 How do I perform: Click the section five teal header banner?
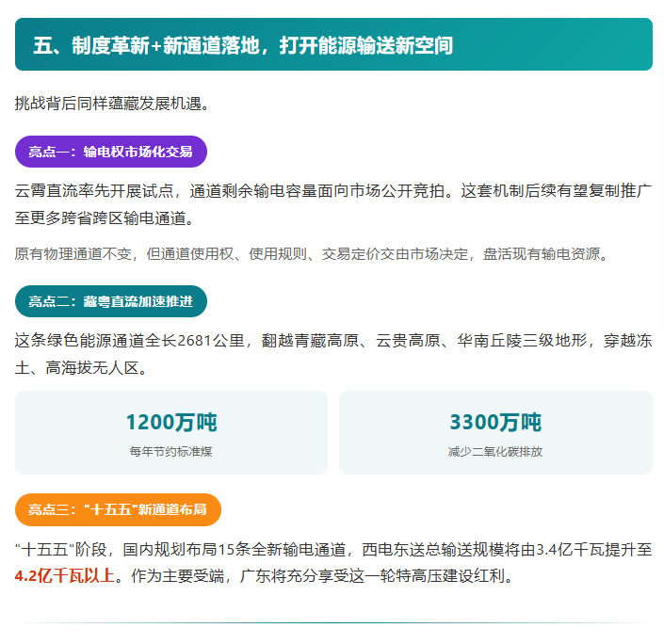(333, 44)
